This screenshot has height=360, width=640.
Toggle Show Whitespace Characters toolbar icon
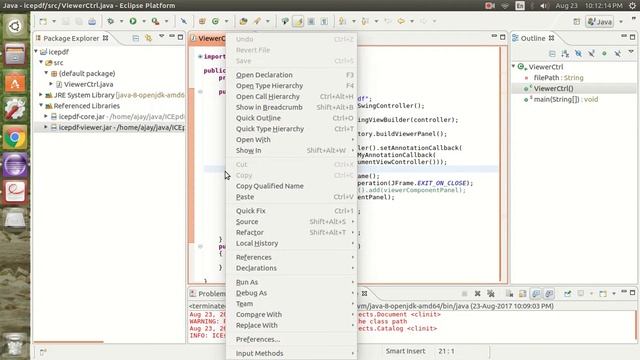[x=324, y=21]
